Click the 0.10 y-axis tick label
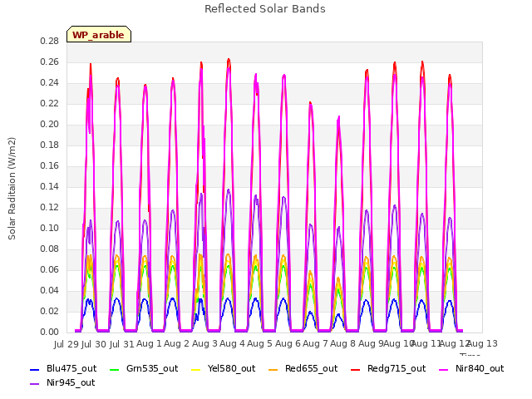The image size is (532, 399). pyautogui.click(x=49, y=228)
